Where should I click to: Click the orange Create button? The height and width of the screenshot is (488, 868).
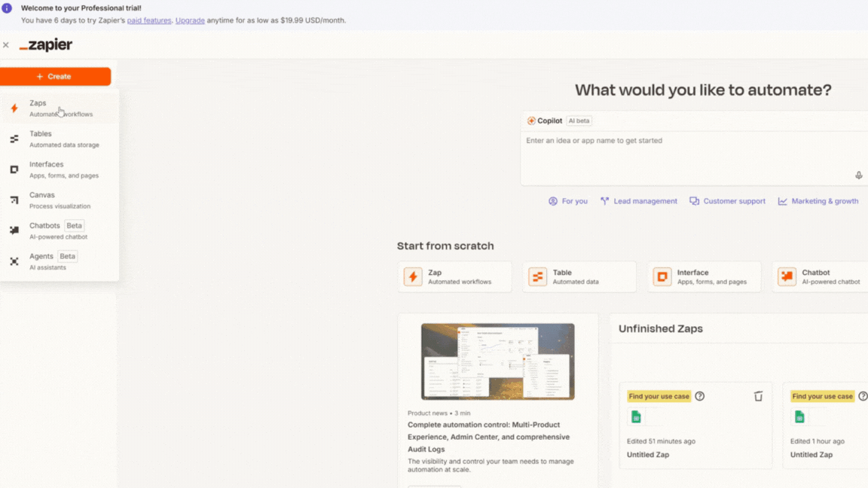click(x=55, y=76)
